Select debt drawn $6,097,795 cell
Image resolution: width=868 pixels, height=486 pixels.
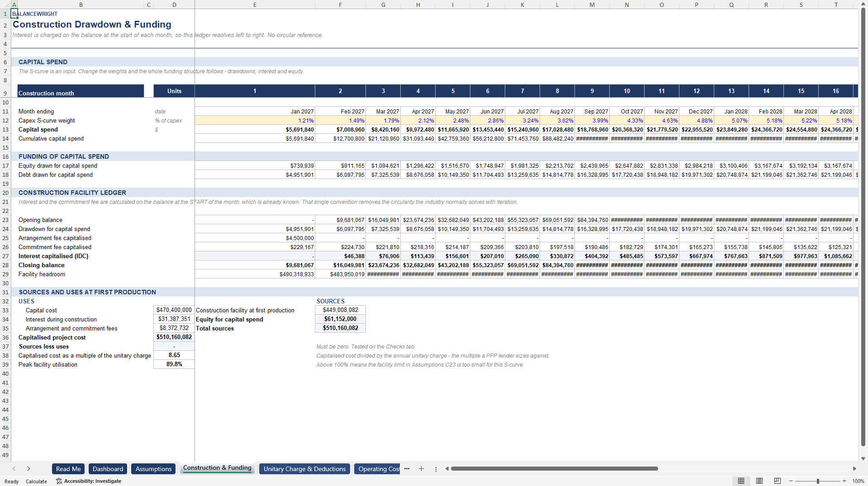coord(340,175)
